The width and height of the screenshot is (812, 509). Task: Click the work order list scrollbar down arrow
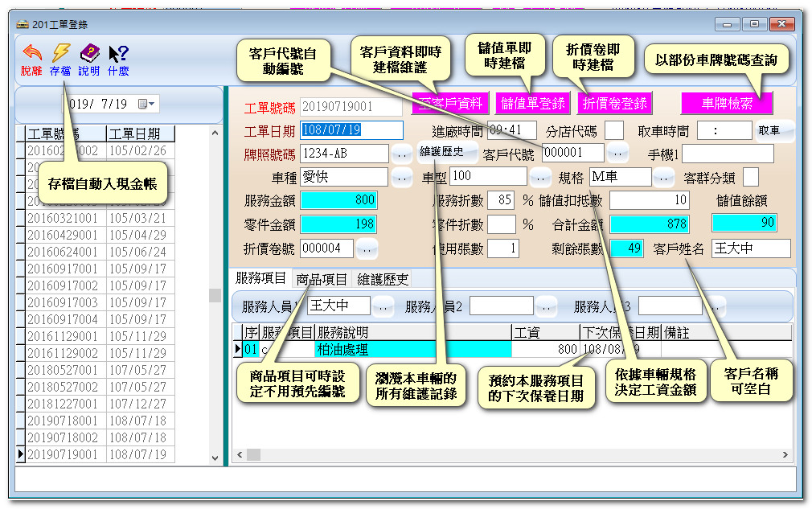tap(215, 458)
